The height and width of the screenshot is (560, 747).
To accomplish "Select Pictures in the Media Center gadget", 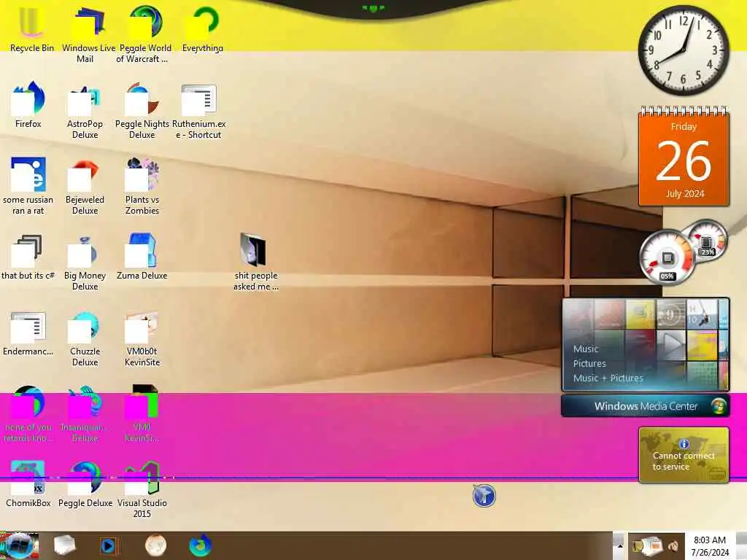I will [x=589, y=363].
